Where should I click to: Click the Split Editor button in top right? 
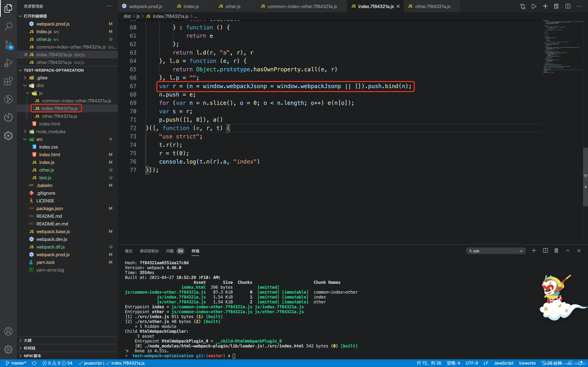click(x=569, y=6)
